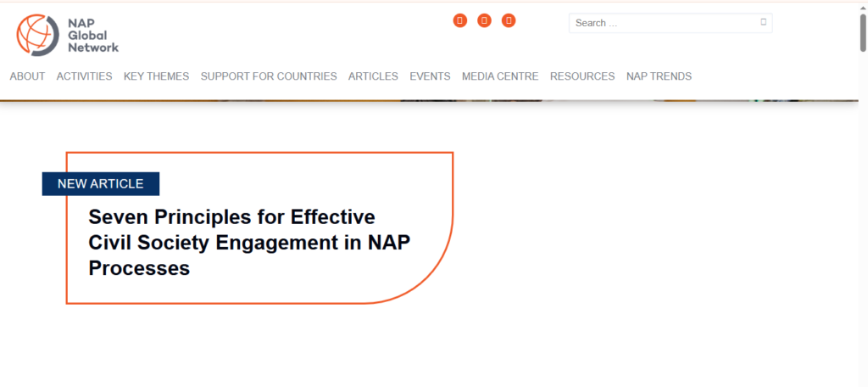Open NAP TRENDS page

[x=659, y=76]
